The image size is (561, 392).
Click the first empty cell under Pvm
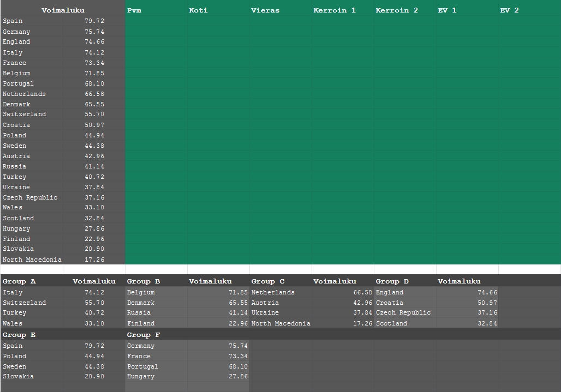click(156, 21)
